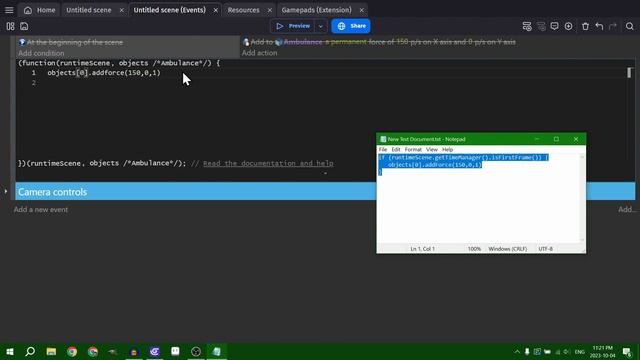Switch to the Home tab
Viewport: 640px width, 360px height.
click(39, 10)
